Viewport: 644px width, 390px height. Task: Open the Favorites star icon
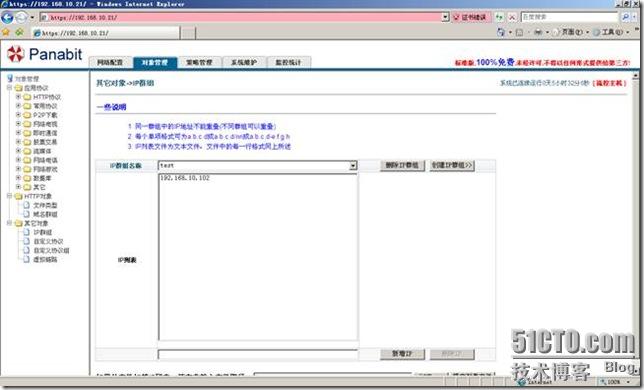6,32
